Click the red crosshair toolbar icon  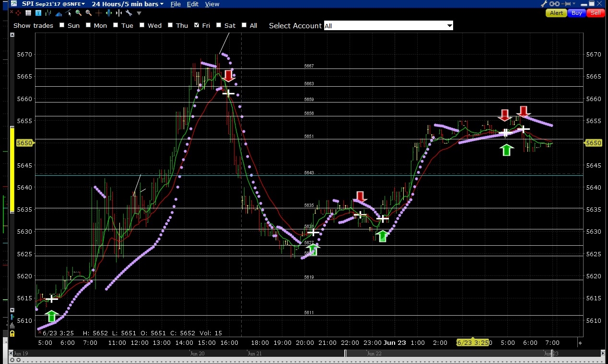(18, 13)
